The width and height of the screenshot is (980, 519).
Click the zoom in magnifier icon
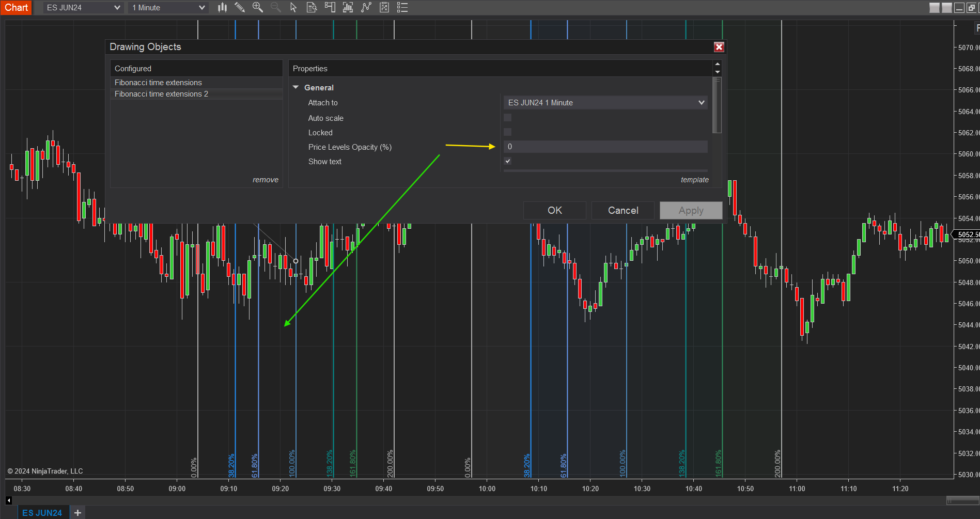click(x=258, y=7)
